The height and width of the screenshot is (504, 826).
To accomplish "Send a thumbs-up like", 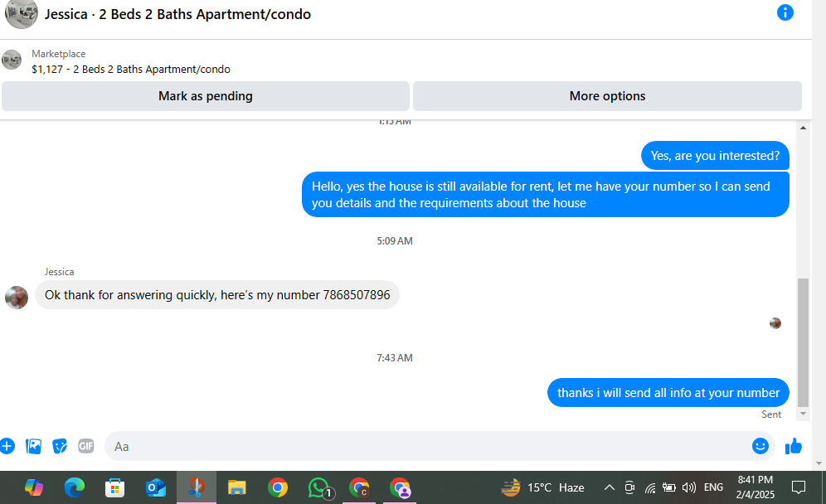I will pyautogui.click(x=794, y=446).
